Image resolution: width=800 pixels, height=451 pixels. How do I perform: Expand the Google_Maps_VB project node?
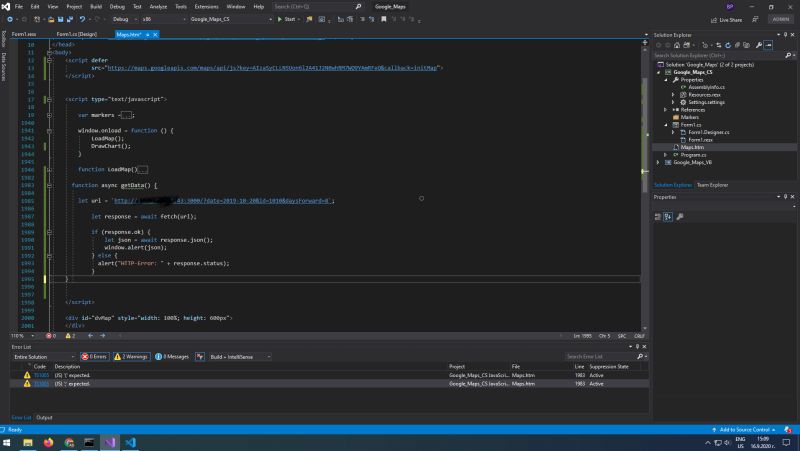point(658,162)
